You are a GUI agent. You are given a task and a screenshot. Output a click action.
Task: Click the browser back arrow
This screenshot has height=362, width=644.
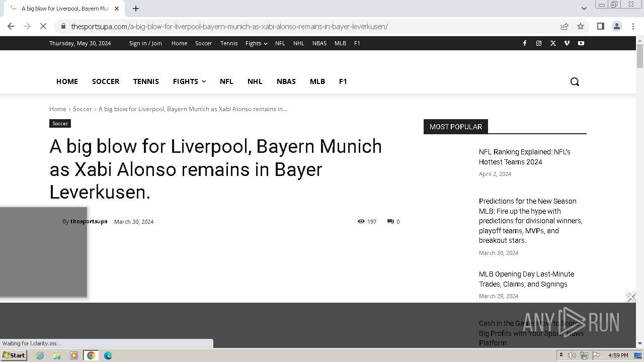coord(11,26)
